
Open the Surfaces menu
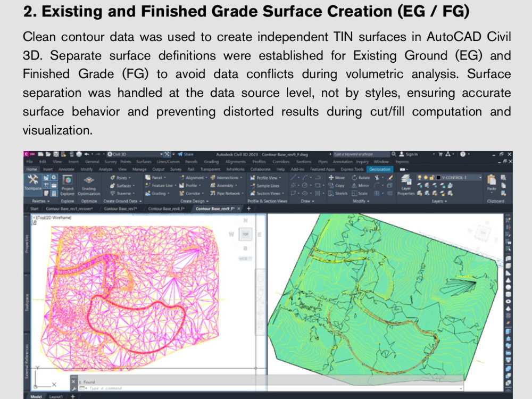(144, 162)
